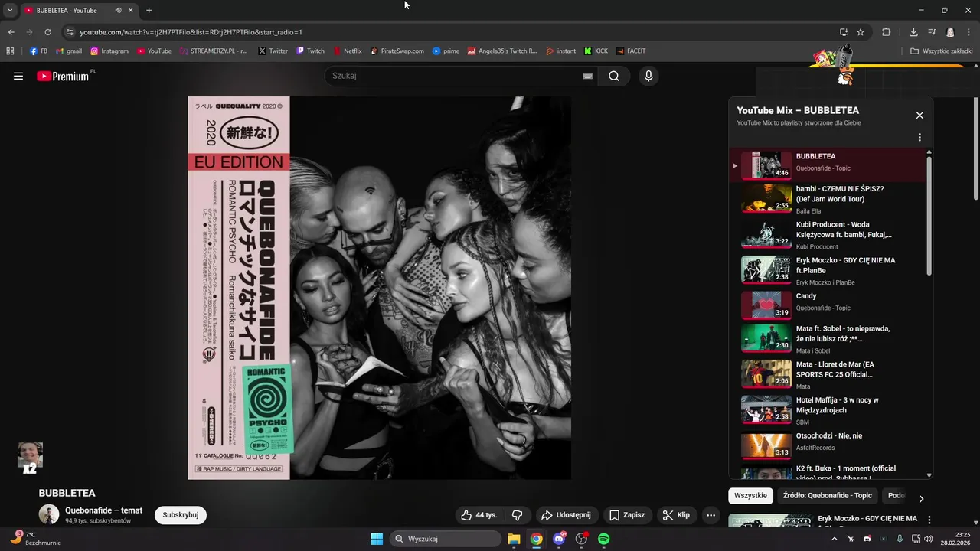The height and width of the screenshot is (551, 980).
Task: Bookmark this page with the star
Action: pos(861,32)
